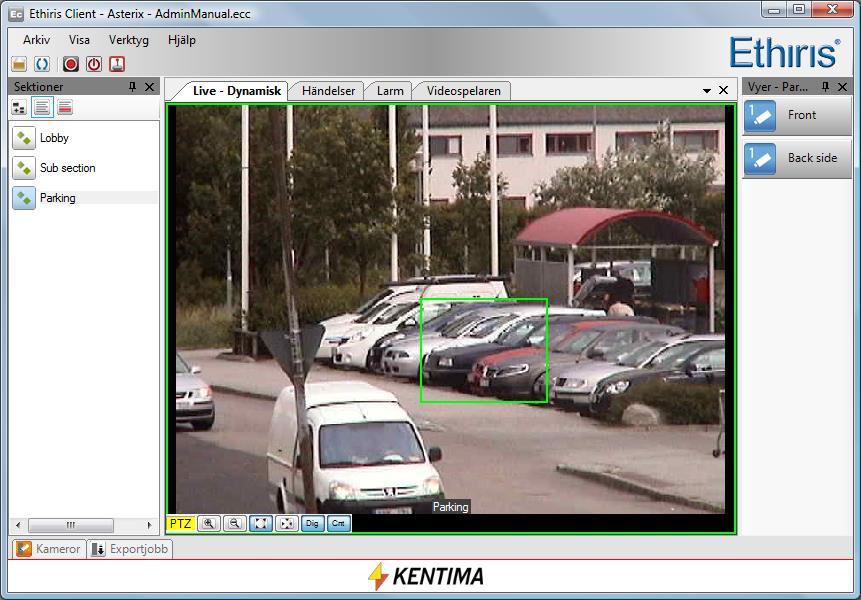Open the Hjälp menu
The height and width of the screenshot is (600, 861).
[182, 40]
